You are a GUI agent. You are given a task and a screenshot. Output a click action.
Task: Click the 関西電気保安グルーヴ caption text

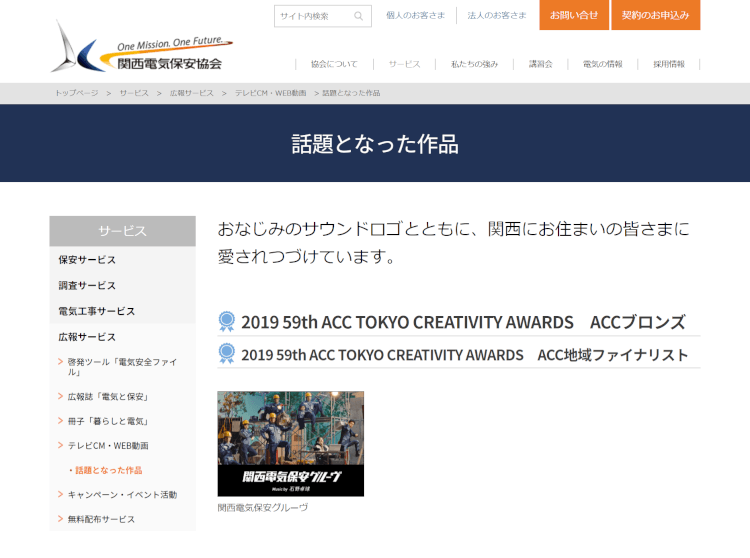pyautogui.click(x=263, y=507)
